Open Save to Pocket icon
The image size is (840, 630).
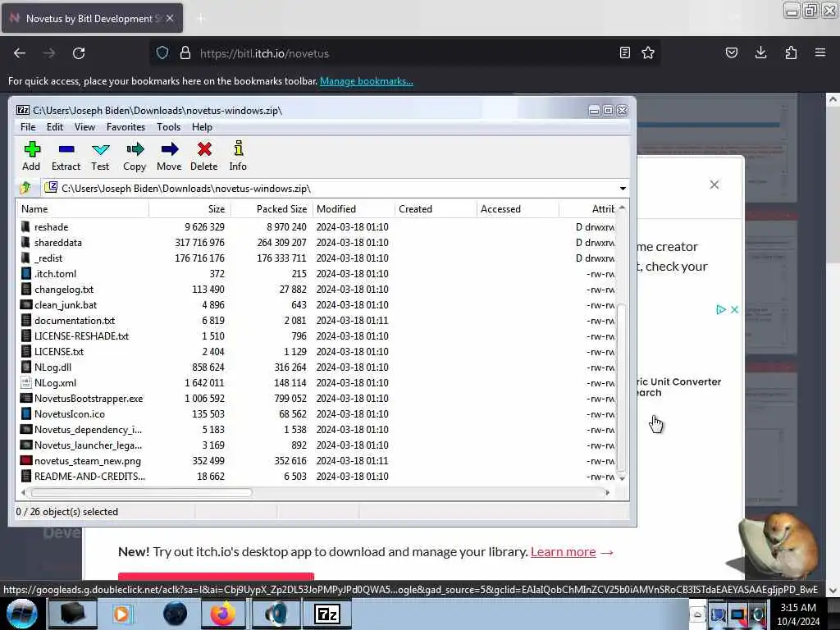[732, 52]
